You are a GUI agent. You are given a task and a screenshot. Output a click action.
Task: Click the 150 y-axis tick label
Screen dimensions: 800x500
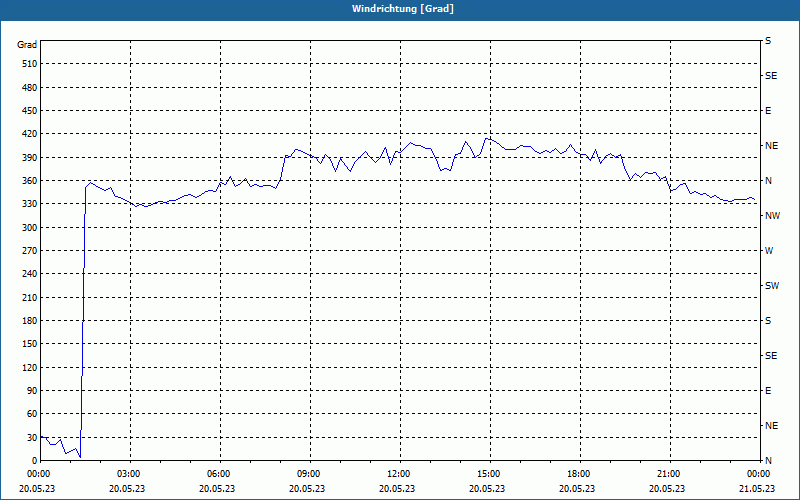(30, 344)
